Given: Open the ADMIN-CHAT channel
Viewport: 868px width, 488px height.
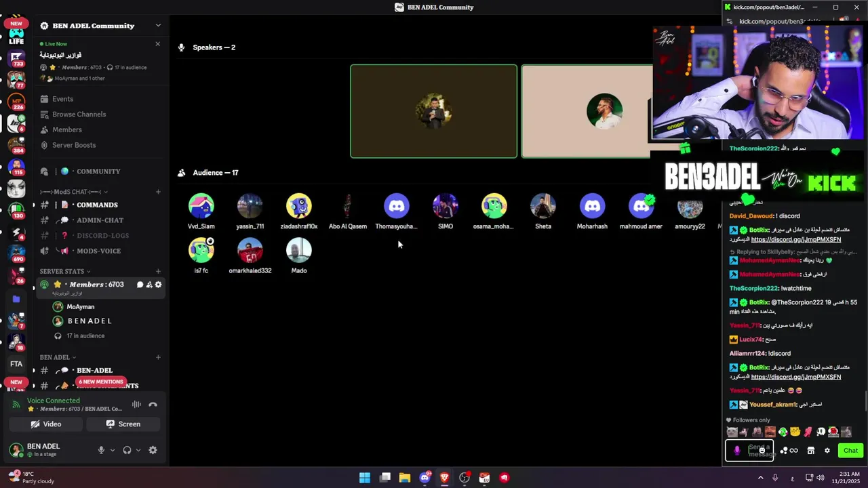Looking at the screenshot, I should click(101, 220).
